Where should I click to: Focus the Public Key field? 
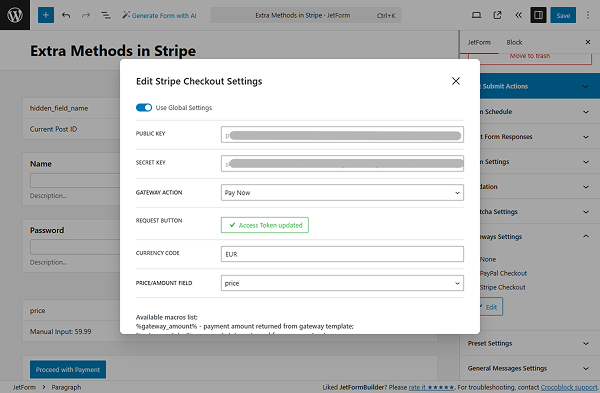(342, 134)
